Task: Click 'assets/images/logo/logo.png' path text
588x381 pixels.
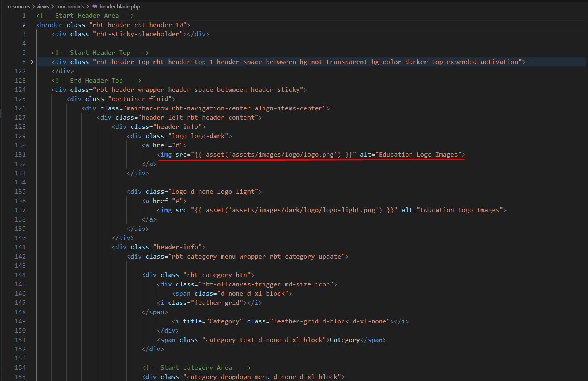Action: pos(283,155)
